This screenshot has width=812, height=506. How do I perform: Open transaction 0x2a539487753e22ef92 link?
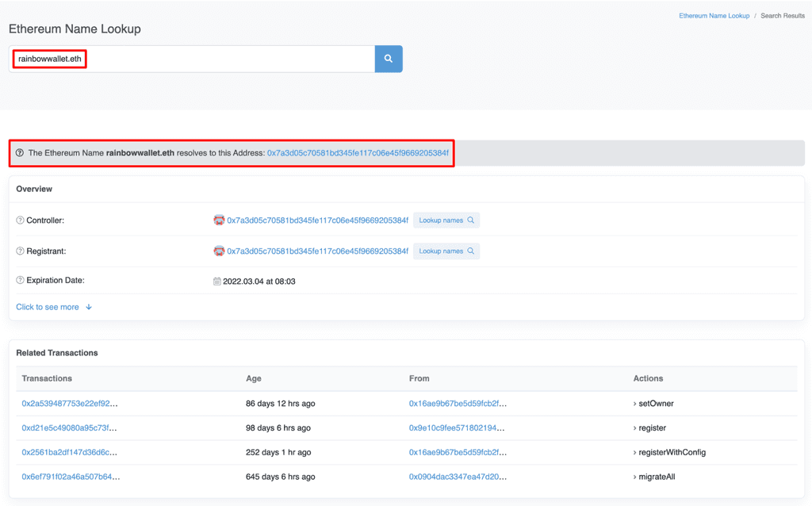pyautogui.click(x=70, y=404)
